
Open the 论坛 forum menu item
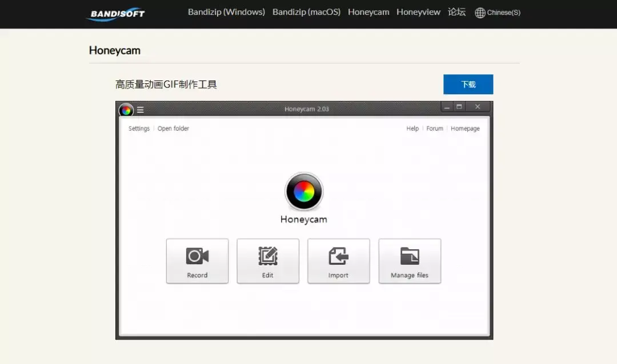click(456, 11)
